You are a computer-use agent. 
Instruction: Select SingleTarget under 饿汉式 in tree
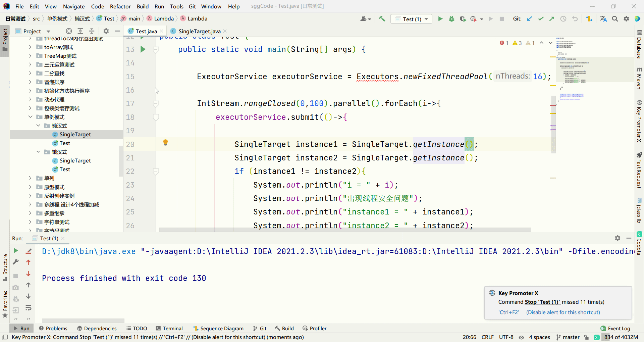[x=75, y=160]
